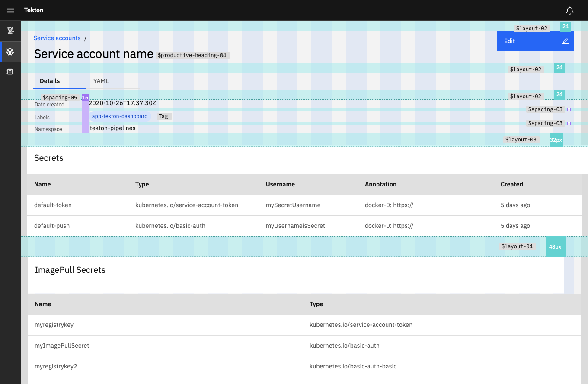The height and width of the screenshot is (384, 588).
Task: Open the hamburger navigation menu in the header
Action: pyautogui.click(x=10, y=10)
